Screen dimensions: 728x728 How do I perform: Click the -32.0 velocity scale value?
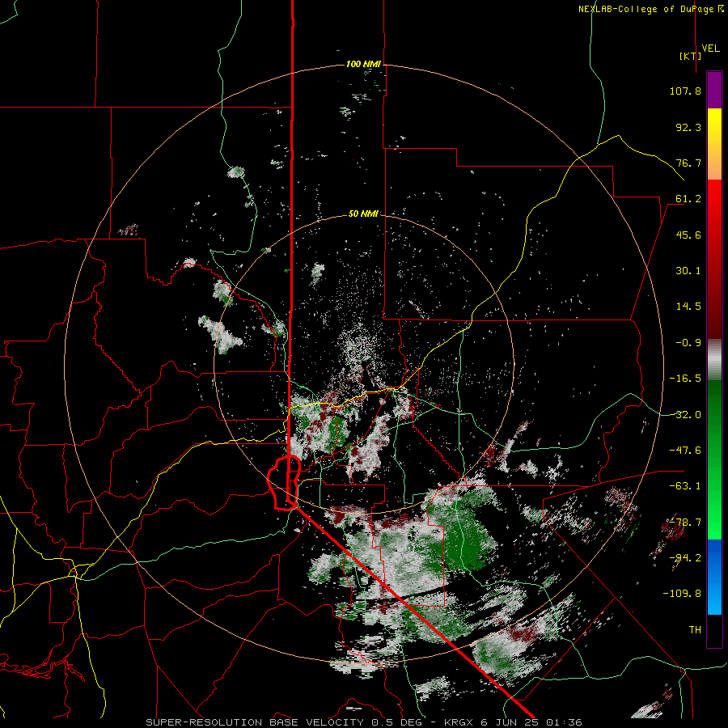[x=685, y=415]
